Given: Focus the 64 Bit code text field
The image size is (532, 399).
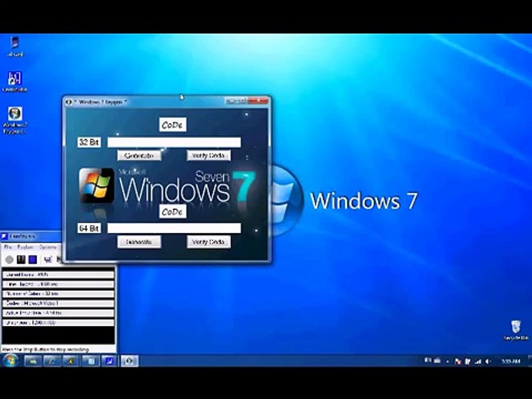Looking at the screenshot, I should click(174, 228).
